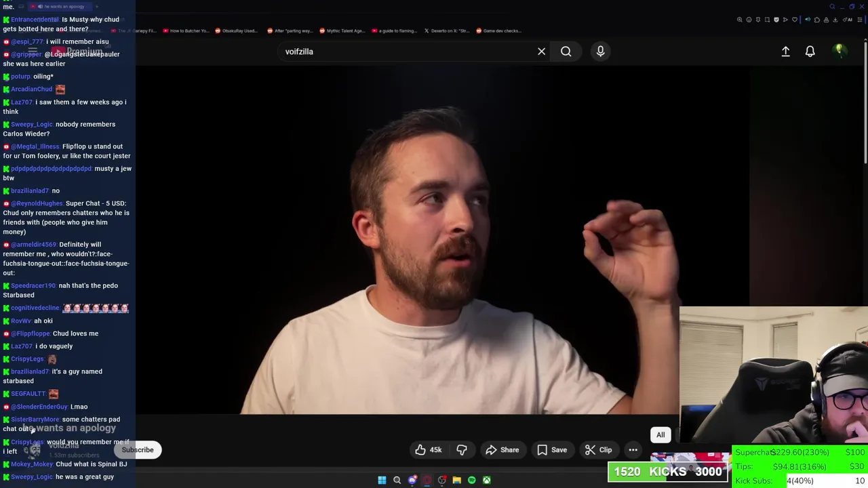Click the search magnifier button
Viewport: 868px width, 488px height.
566,52
